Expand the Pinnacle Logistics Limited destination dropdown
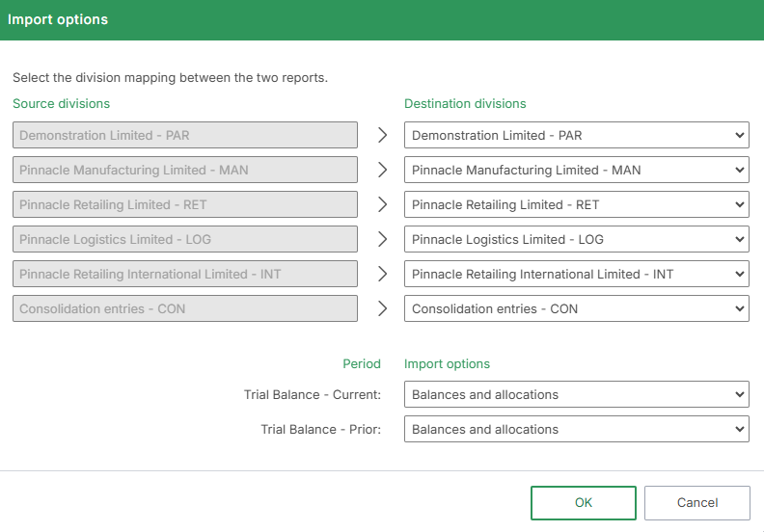The image size is (764, 532). pyautogui.click(x=576, y=239)
